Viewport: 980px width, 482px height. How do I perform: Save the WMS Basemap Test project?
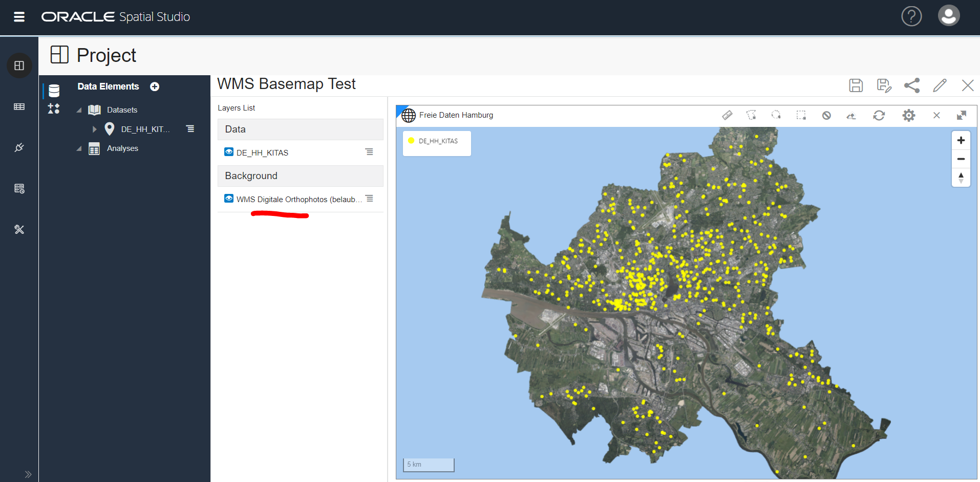[856, 85]
